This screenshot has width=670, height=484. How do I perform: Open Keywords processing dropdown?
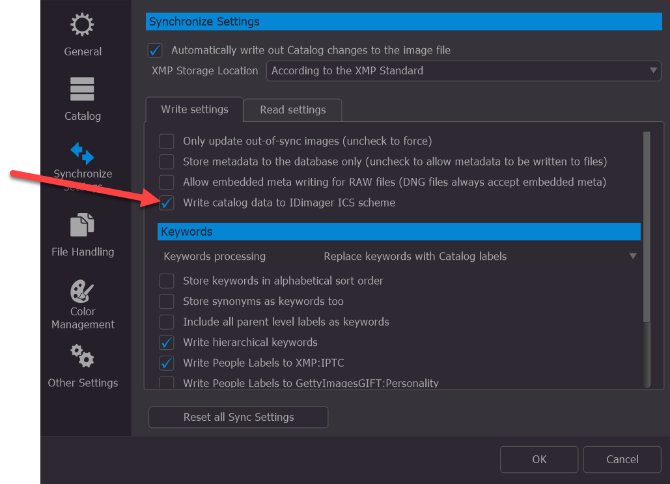(x=479, y=256)
